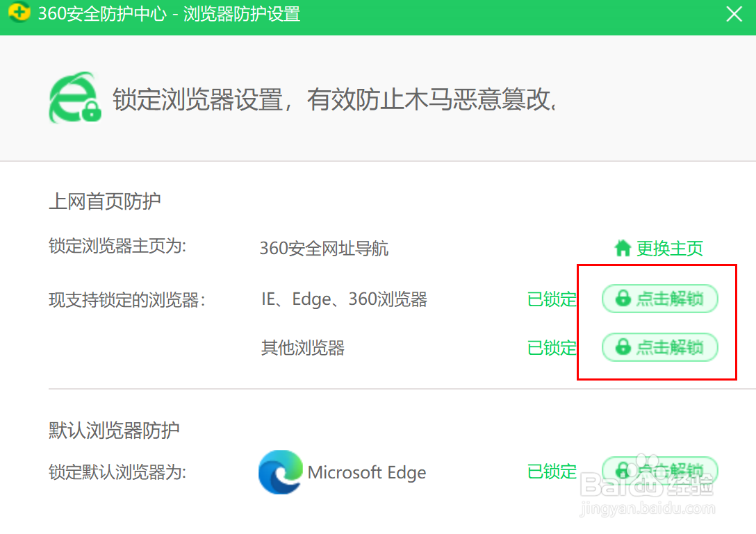Click the 其他浏览器 row text

[303, 347]
